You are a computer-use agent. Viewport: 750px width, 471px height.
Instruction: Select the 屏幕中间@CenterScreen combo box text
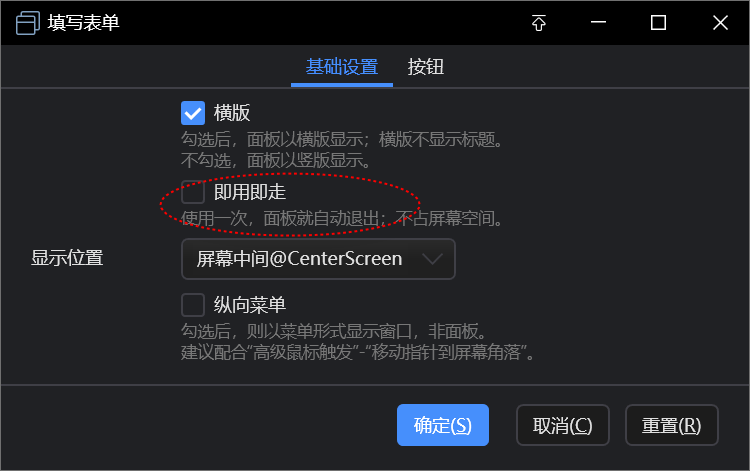[299, 259]
